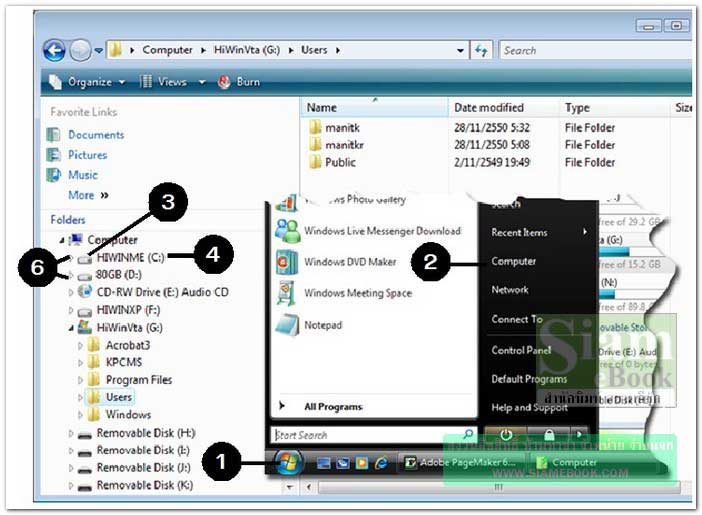Click Computer in the Start menu
Viewport: 702px width, 515px height.
(x=514, y=261)
